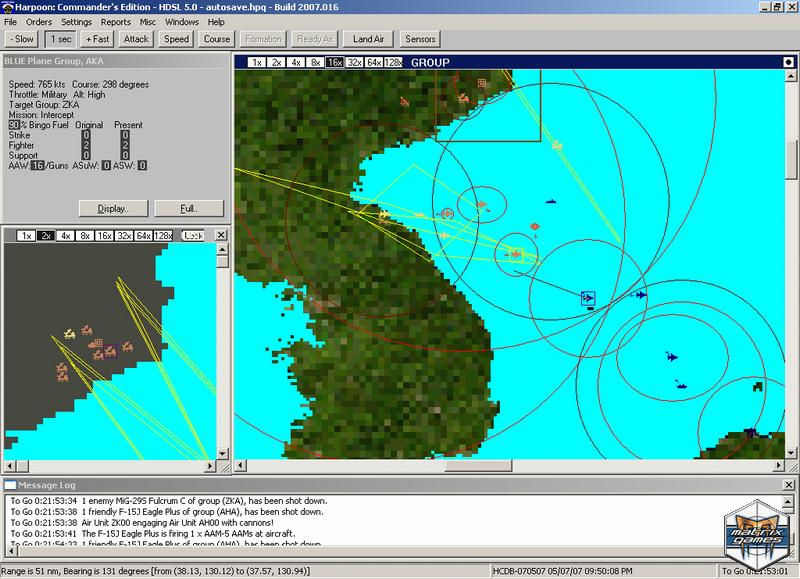Click the orange grid installation icon at map top
The height and width of the screenshot is (579, 800).
tap(482, 83)
